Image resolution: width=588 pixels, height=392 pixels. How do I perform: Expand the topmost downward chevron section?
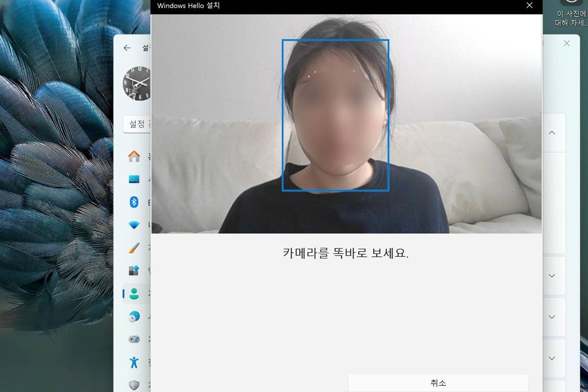[x=552, y=276]
